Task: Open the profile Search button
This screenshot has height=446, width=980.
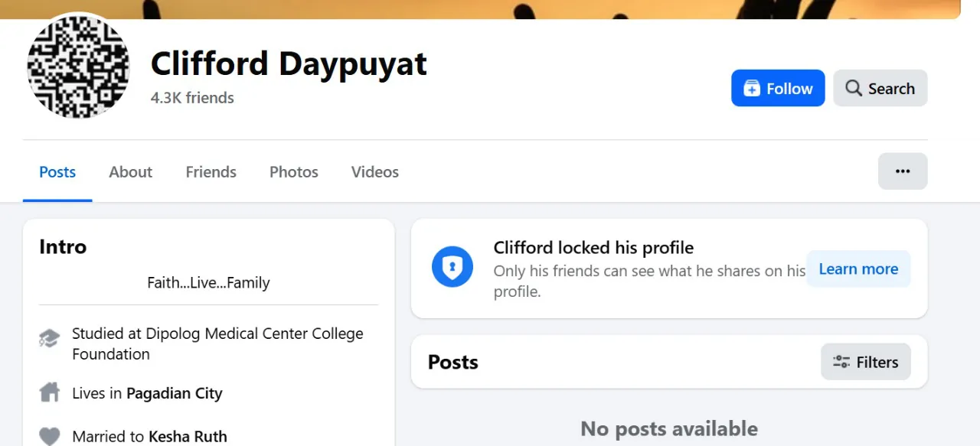Action: [880, 89]
